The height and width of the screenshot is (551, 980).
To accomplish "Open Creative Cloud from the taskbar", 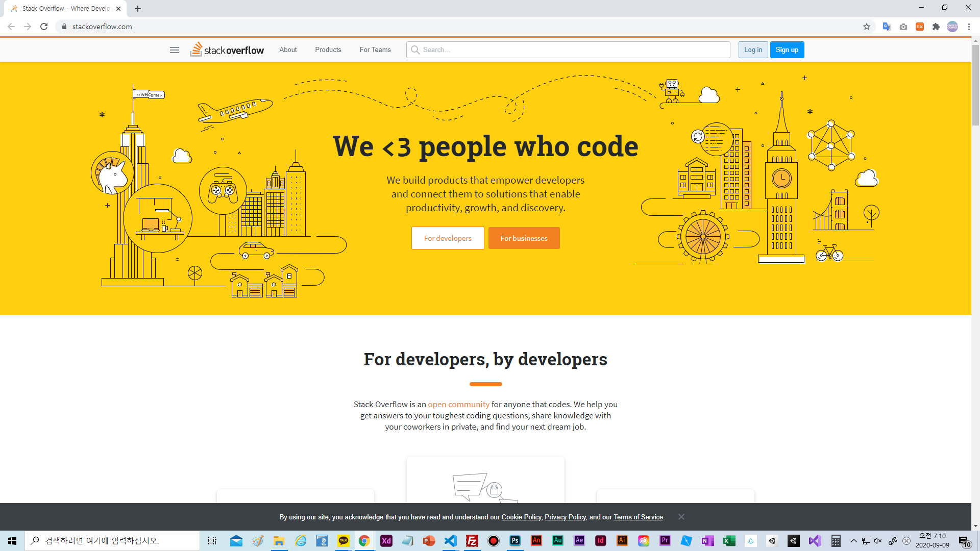I will coord(644,541).
